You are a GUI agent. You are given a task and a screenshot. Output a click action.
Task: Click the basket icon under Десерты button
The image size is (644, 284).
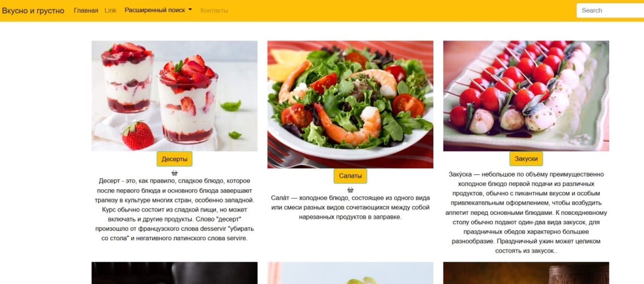[x=174, y=173]
